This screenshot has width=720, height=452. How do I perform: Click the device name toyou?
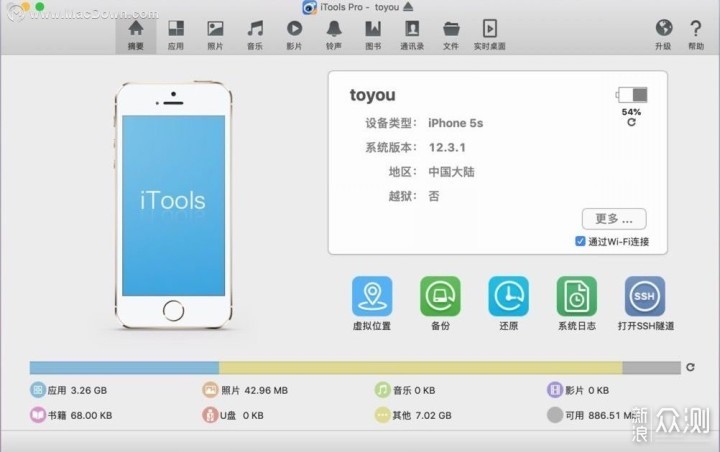372,96
